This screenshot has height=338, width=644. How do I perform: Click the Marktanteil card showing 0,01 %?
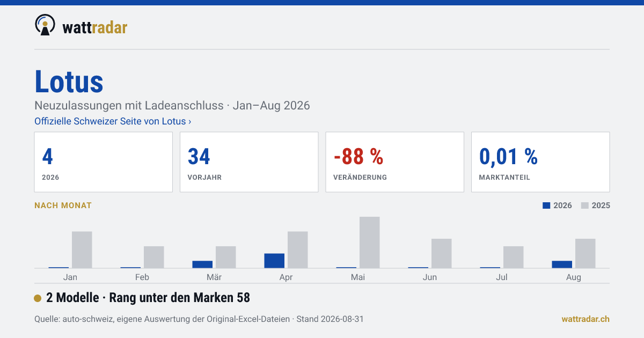(540, 162)
